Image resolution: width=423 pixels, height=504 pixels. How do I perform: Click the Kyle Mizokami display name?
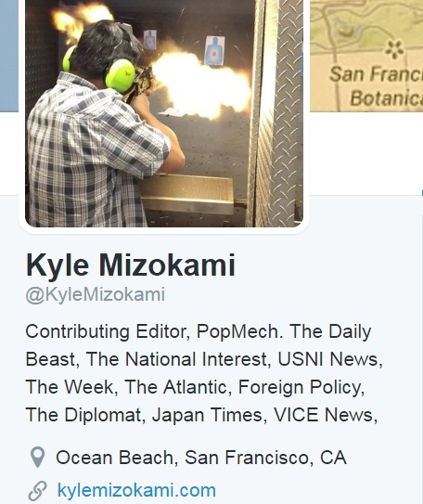point(131,265)
